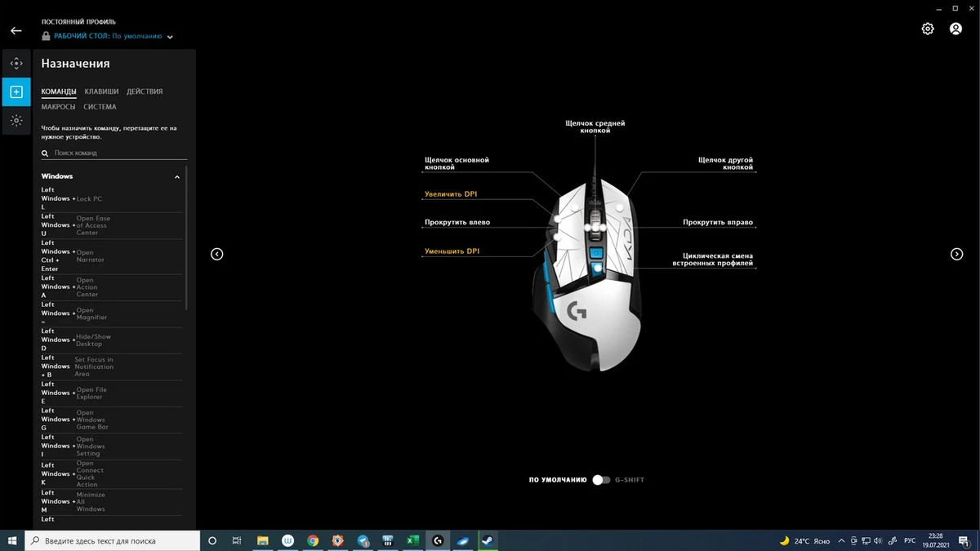The height and width of the screenshot is (551, 980).
Task: Select the Увеличить DPI button label
Action: [450, 194]
